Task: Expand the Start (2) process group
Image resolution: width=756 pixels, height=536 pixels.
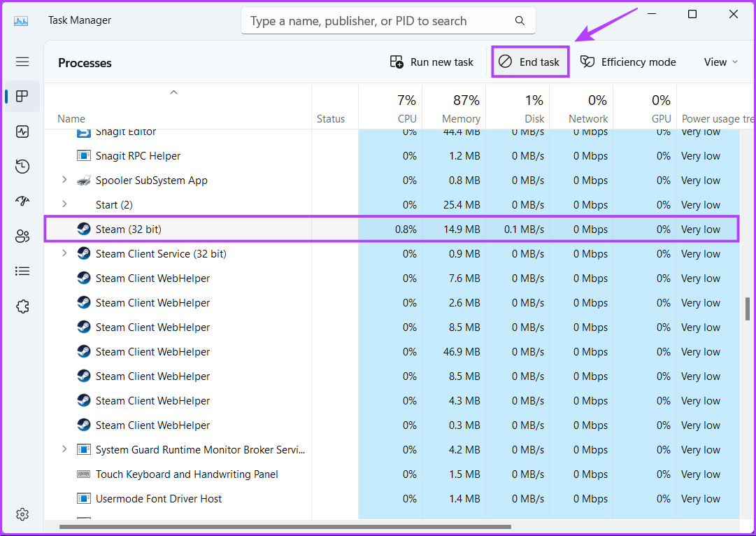Action: (64, 204)
